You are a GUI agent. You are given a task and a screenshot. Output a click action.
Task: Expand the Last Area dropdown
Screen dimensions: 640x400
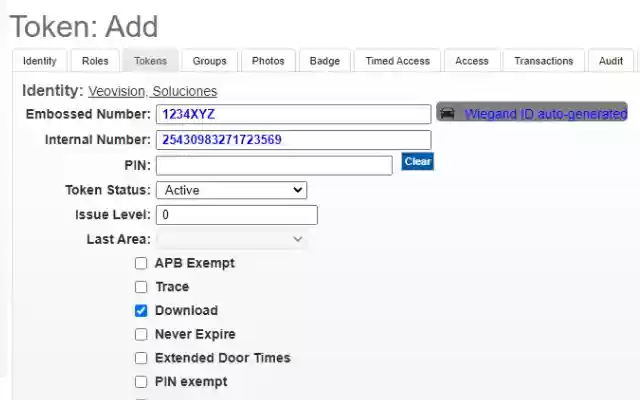click(231, 239)
